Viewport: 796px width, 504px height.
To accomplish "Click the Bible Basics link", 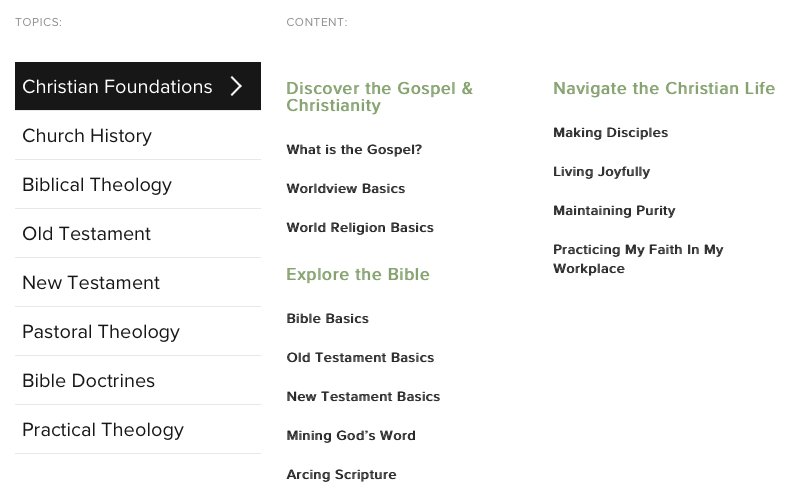I will (327, 319).
